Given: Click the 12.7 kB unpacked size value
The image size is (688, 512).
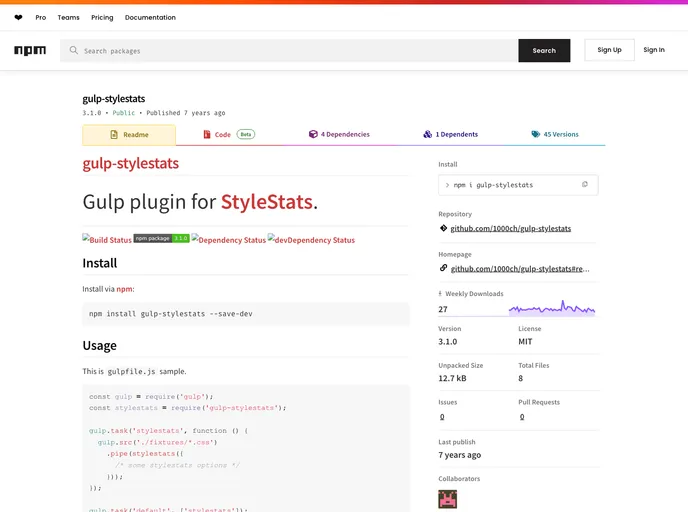Looking at the screenshot, I should click(452, 378).
